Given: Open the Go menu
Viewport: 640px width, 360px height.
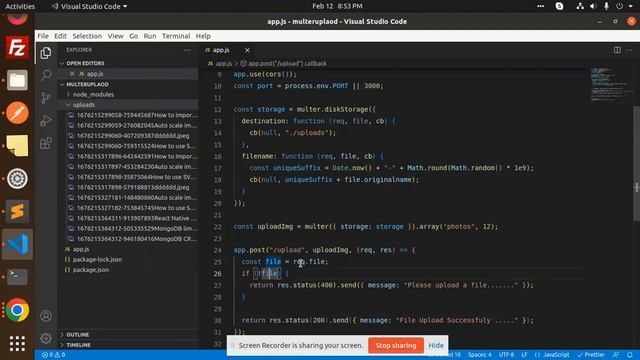Looking at the screenshot, I should pyautogui.click(x=133, y=36).
